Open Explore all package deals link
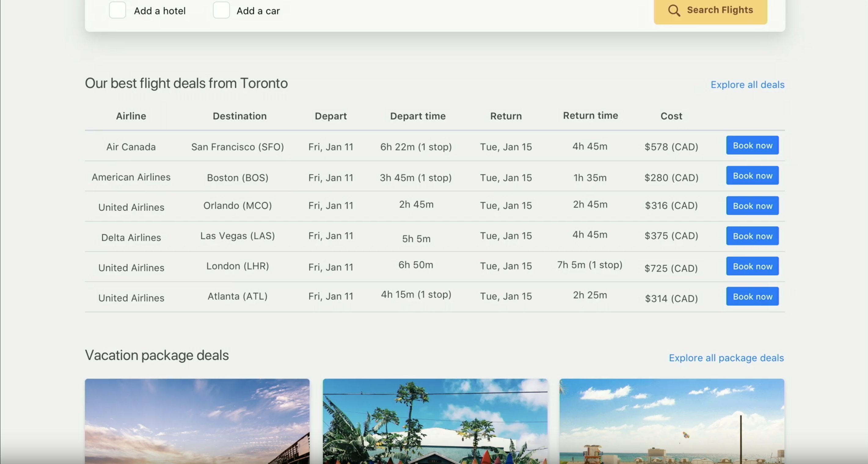868x464 pixels. (x=726, y=358)
